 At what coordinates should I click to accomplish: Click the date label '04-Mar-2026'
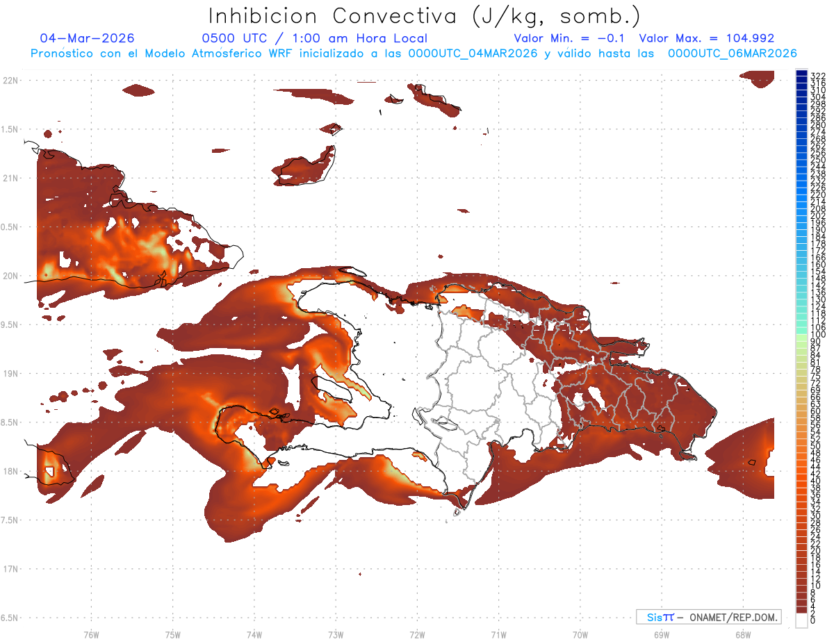pos(87,38)
